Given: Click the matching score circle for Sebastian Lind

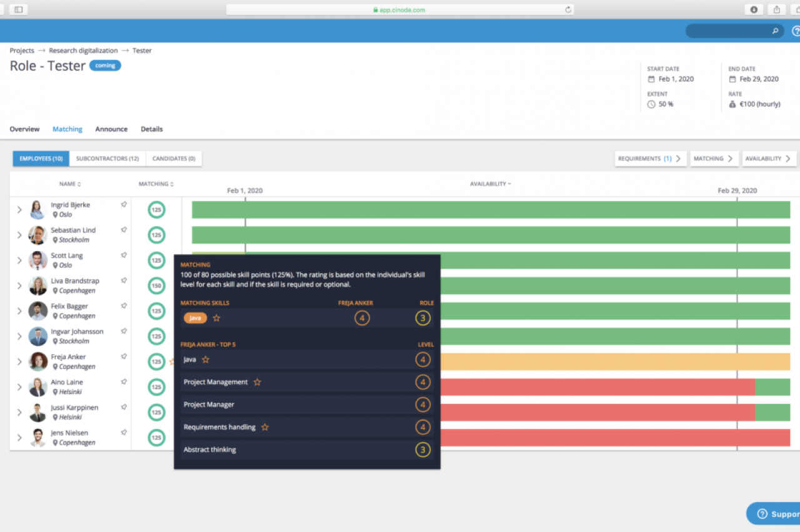Looking at the screenshot, I should [x=156, y=235].
